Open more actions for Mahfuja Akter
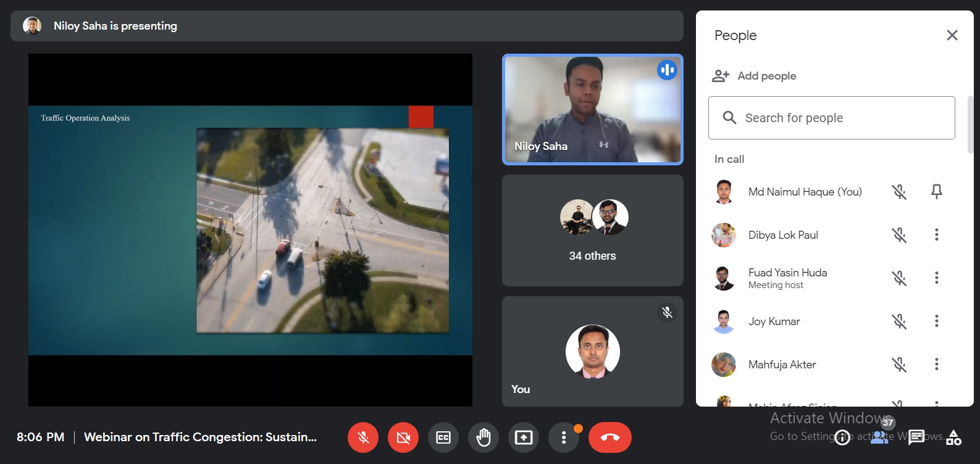Screen dimensions: 980x464 coord(936,365)
